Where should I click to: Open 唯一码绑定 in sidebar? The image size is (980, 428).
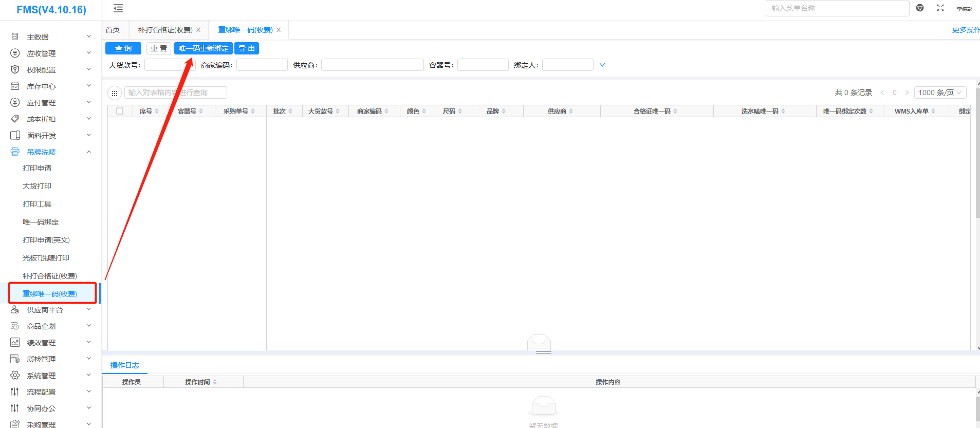pyautogui.click(x=41, y=222)
